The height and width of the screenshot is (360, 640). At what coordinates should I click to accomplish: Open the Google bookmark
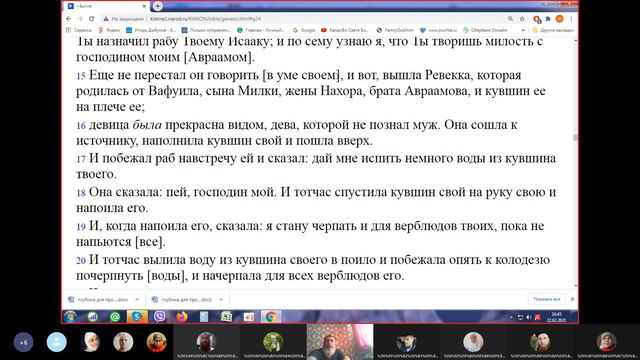pos(304,30)
